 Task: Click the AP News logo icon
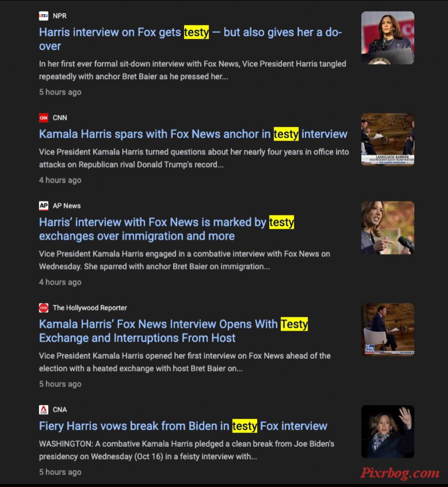point(43,205)
